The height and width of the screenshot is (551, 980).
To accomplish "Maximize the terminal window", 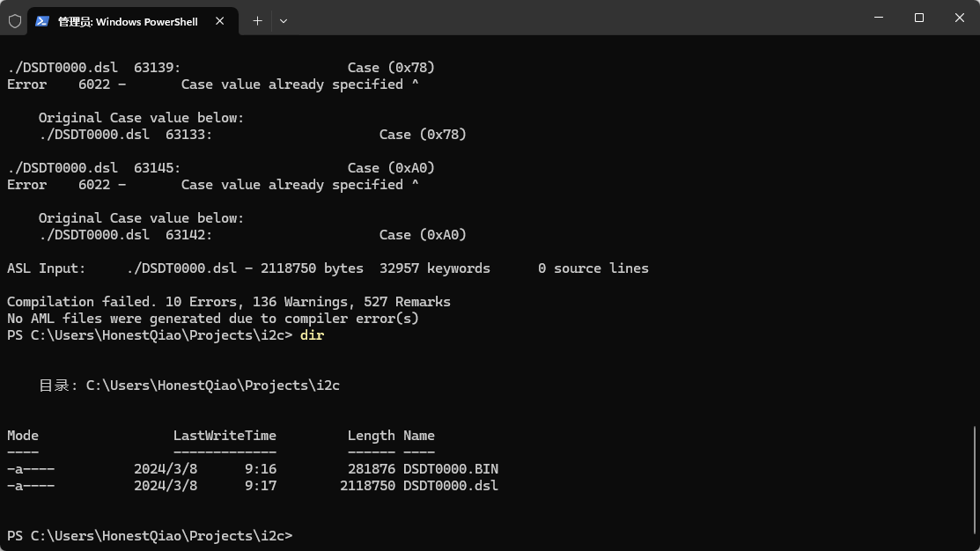I will click(919, 18).
